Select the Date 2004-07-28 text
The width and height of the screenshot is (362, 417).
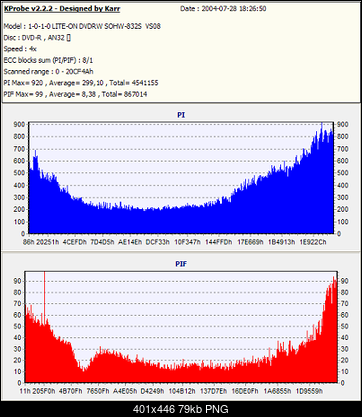tap(223, 9)
